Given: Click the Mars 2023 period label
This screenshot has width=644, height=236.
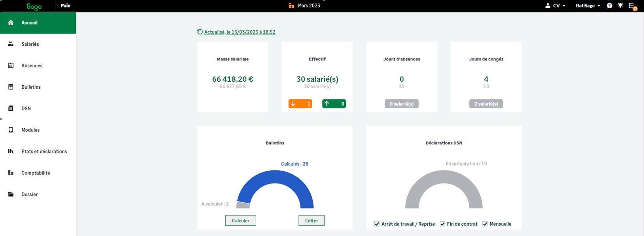Looking at the screenshot, I should point(309,6).
